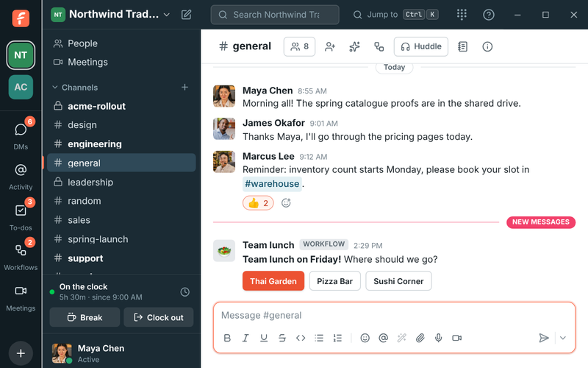
Task: Open the leadership private channel
Action: tap(121, 182)
